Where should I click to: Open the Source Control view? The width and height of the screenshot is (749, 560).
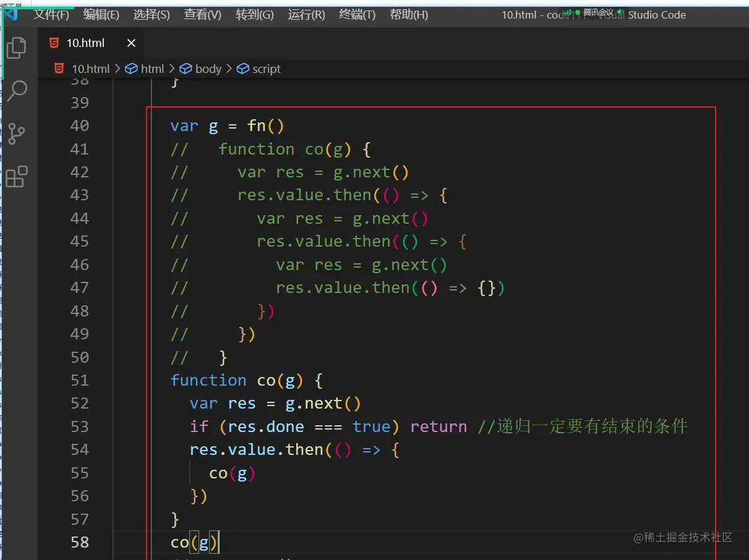pos(17,134)
